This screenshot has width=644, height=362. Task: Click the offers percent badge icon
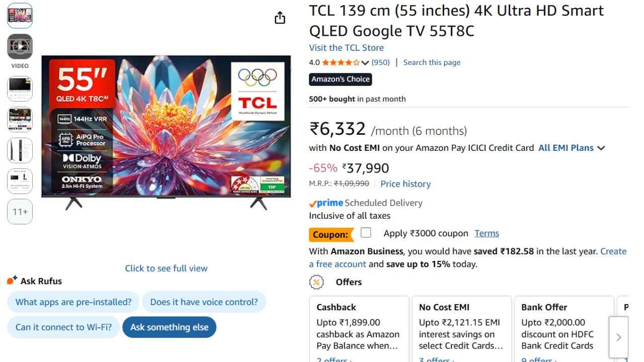pos(316,282)
